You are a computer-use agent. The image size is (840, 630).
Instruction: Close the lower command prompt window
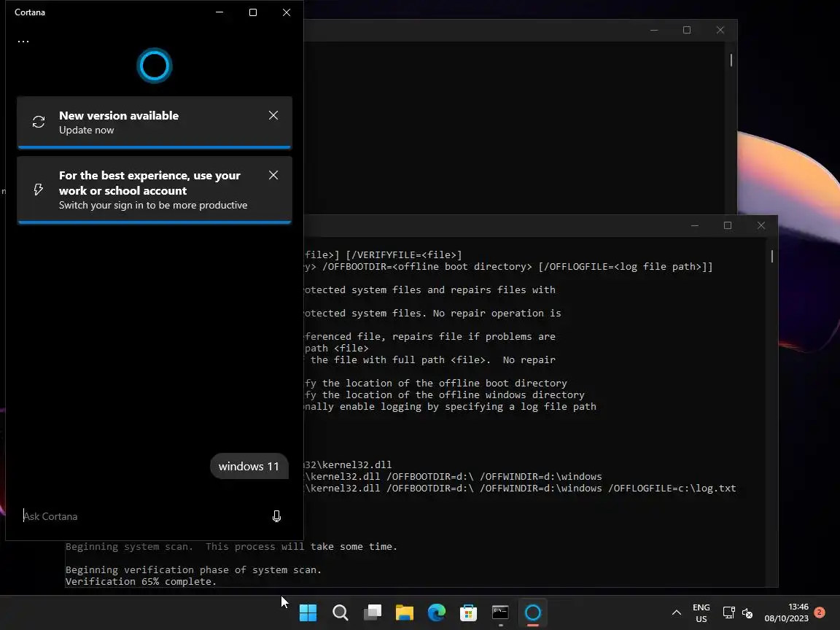coord(761,225)
